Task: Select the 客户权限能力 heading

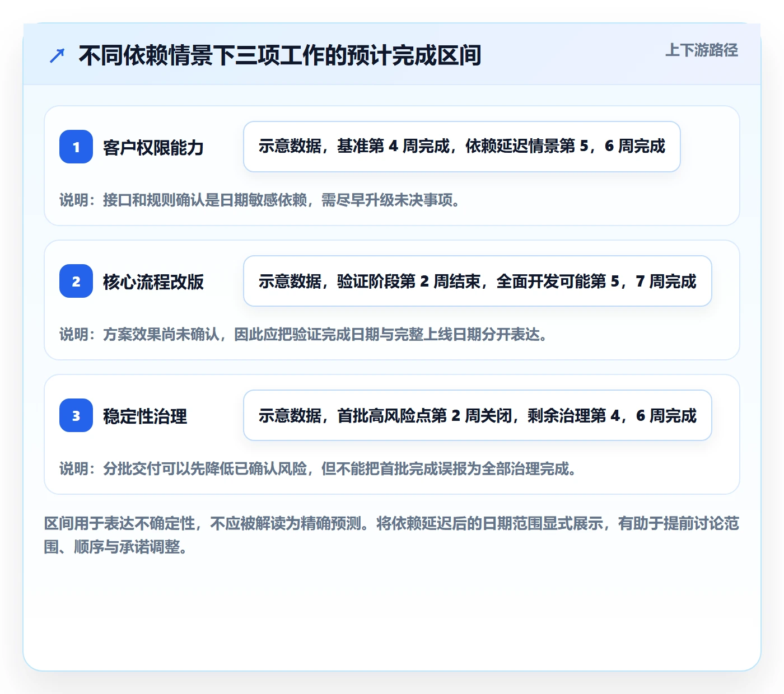Action: [153, 147]
